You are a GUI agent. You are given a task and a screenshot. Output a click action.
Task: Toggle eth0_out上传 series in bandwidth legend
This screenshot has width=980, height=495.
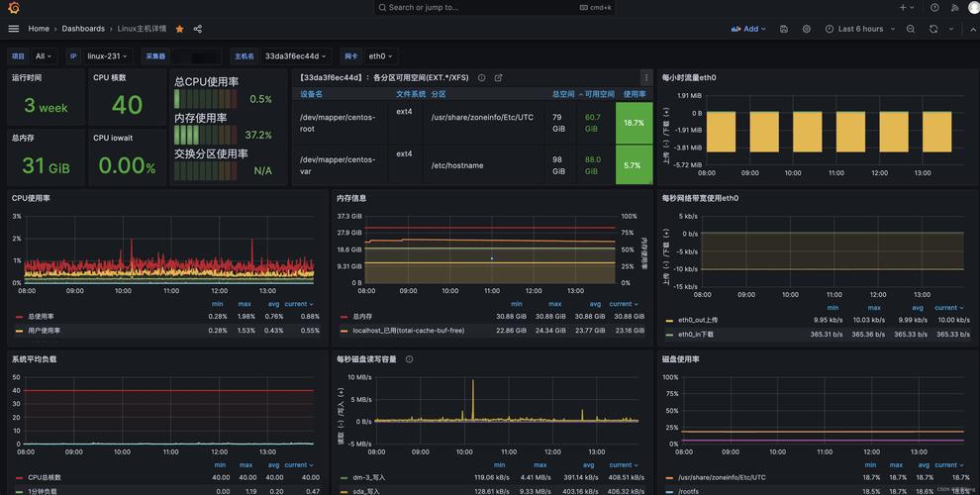tap(698, 320)
